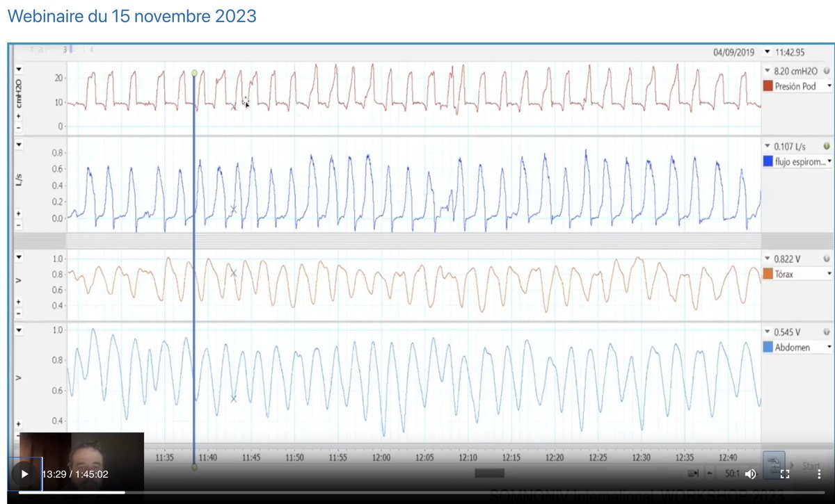The image size is (835, 504).
Task: Click the blue flujo espirom color swatch
Action: tap(768, 161)
